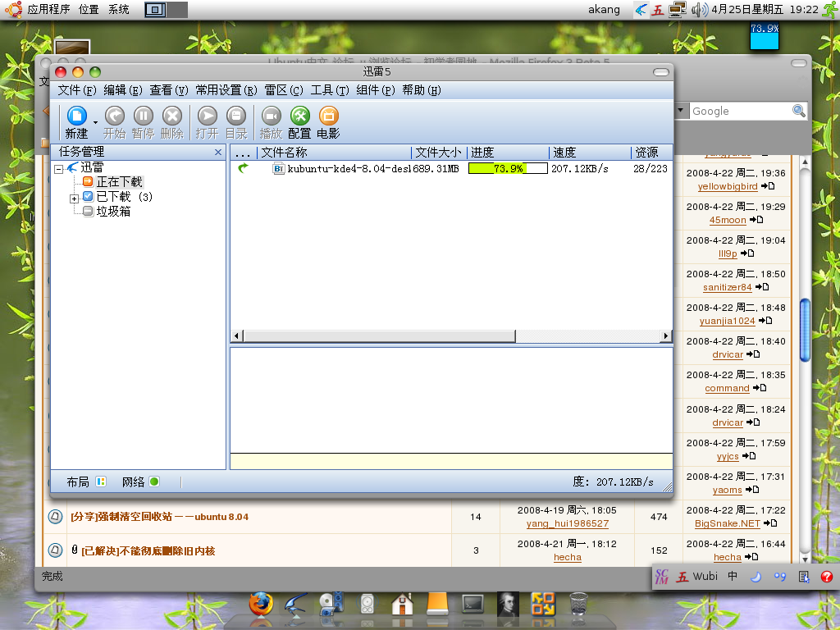
Task: Select the kubuntu-kde4-8.04 download row
Action: pyautogui.click(x=452, y=169)
